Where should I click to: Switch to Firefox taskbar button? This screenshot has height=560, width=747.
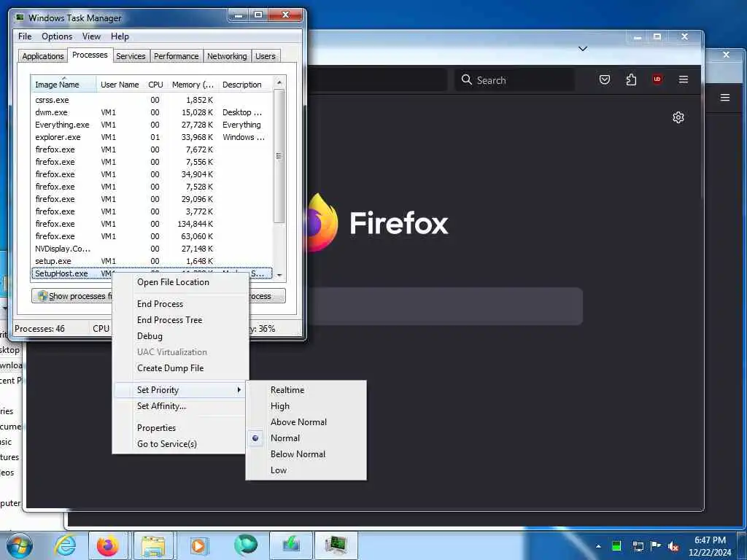(108, 545)
